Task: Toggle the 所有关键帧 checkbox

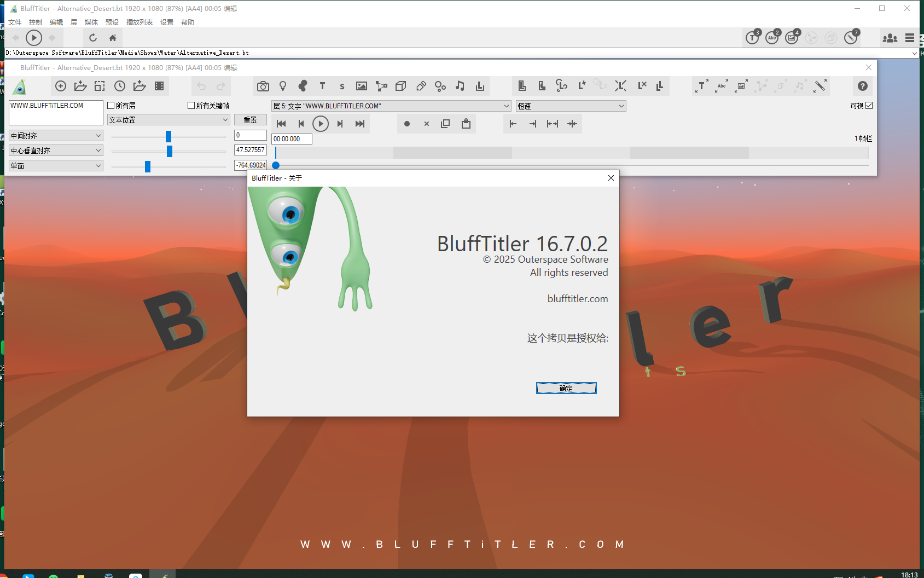Action: (x=191, y=106)
